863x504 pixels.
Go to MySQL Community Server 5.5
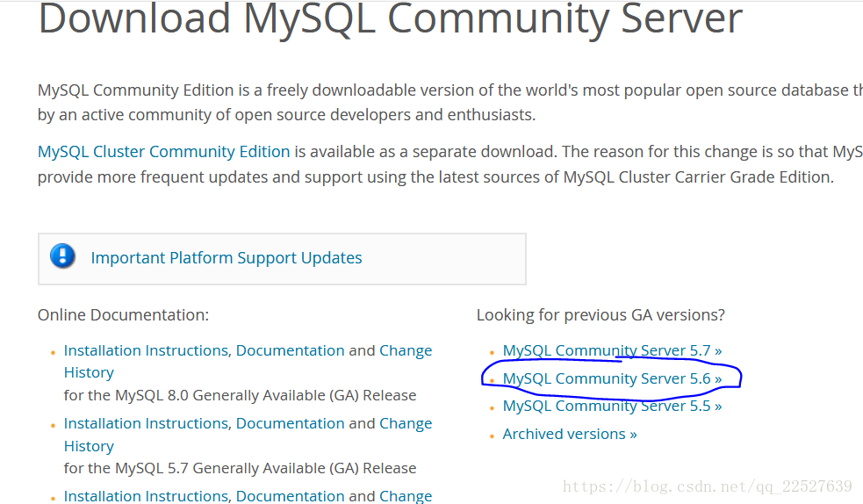coord(612,407)
